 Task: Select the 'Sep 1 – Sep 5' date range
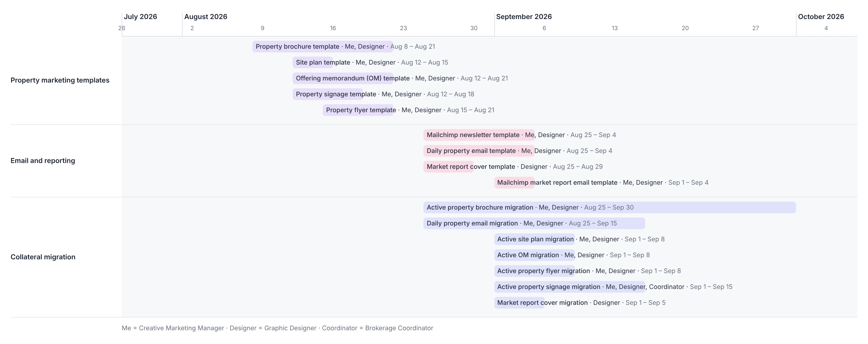point(645,302)
